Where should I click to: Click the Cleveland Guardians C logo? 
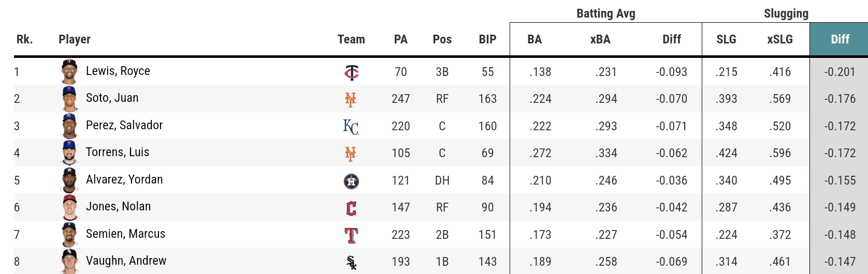tap(351, 208)
